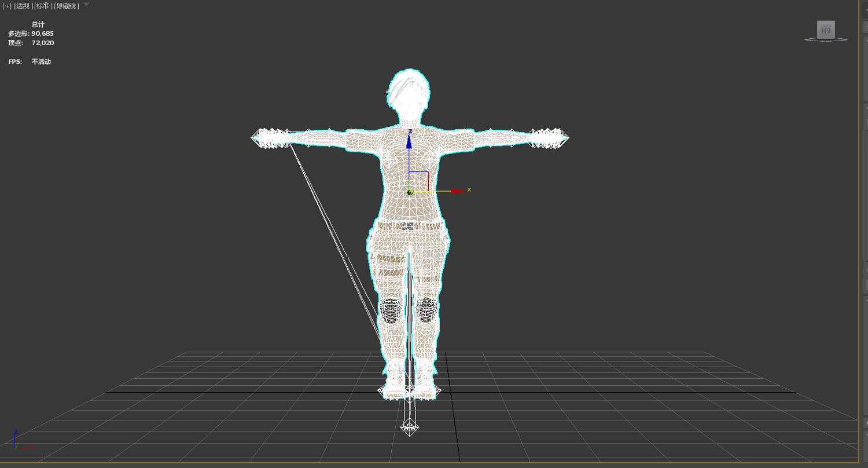Click the viewport filter funnel icon
This screenshot has width=868, height=468.
(x=87, y=5)
